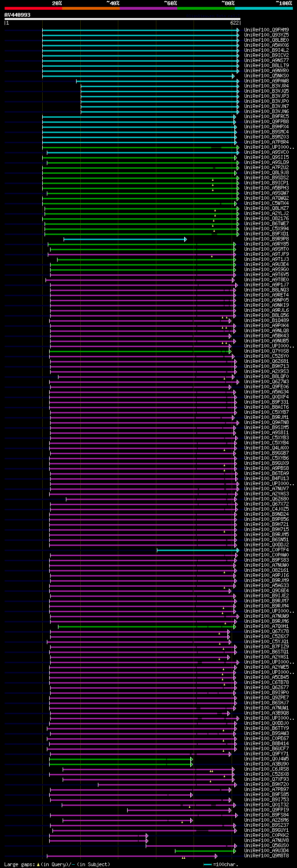Select the UniRef100_B8B414 label
Screen dimensions: 297x868
tap(266, 744)
